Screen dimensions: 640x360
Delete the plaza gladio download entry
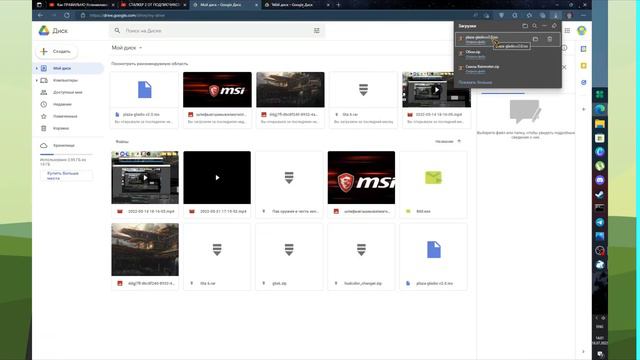[550, 39]
